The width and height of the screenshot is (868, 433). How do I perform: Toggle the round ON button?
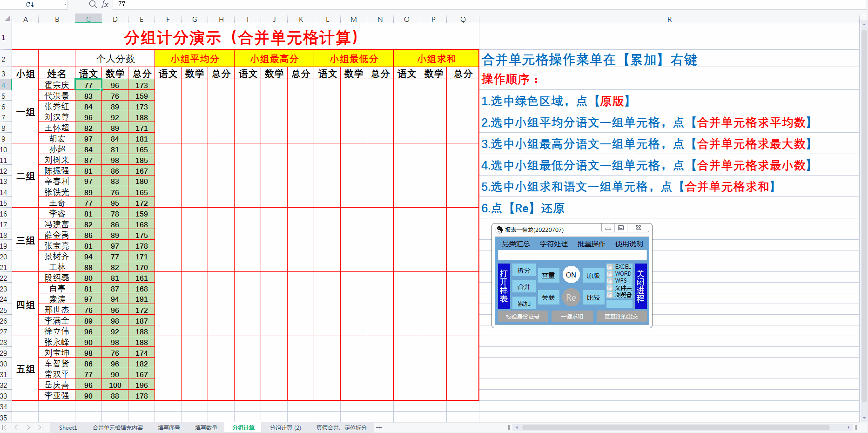[571, 275]
